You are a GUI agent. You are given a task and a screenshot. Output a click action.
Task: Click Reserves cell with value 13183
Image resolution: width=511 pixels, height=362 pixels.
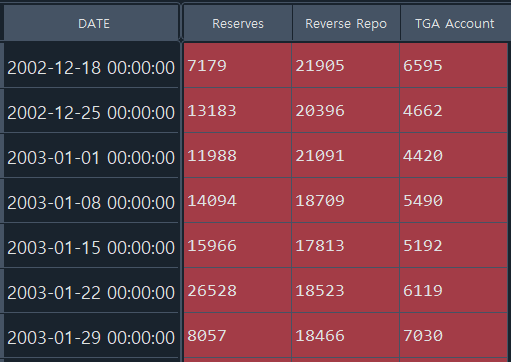point(238,110)
